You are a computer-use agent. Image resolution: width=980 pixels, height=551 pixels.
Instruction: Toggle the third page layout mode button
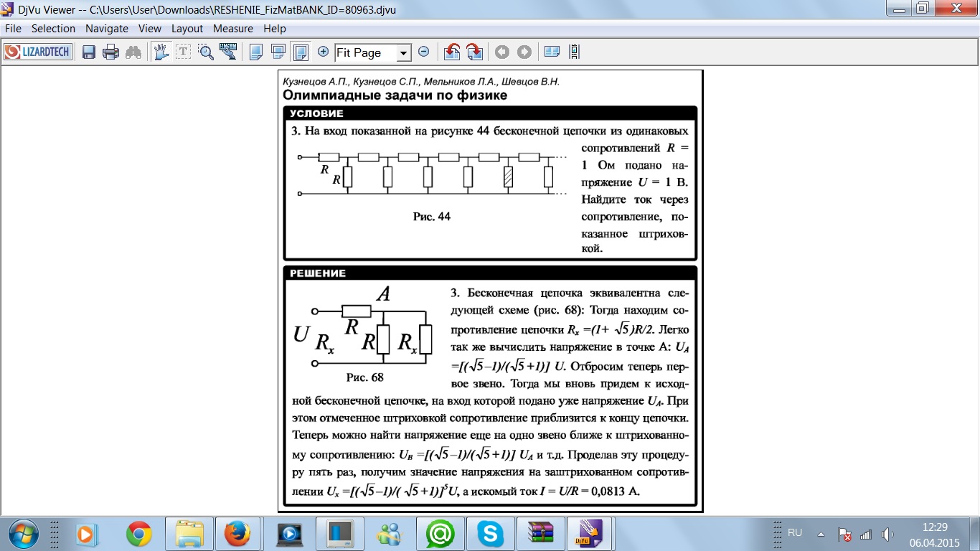coord(301,52)
